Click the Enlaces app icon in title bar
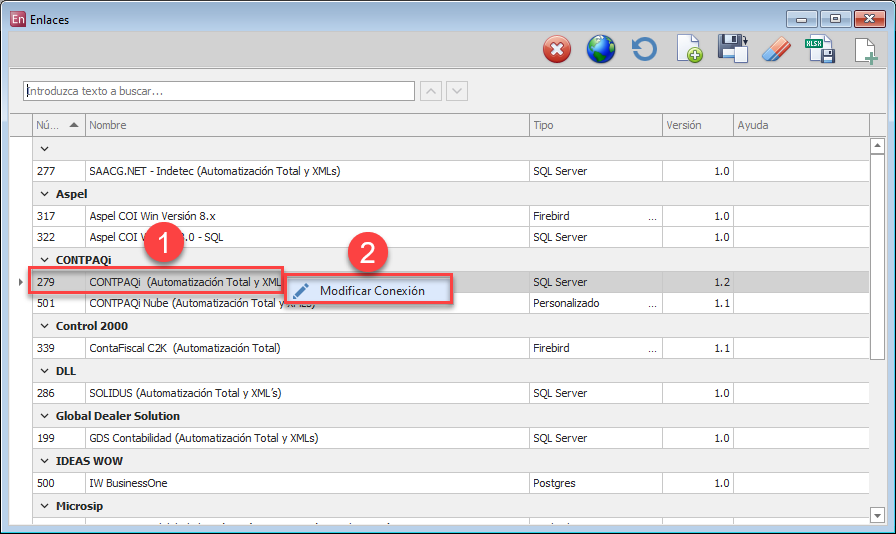This screenshot has width=896, height=534. click(x=18, y=19)
